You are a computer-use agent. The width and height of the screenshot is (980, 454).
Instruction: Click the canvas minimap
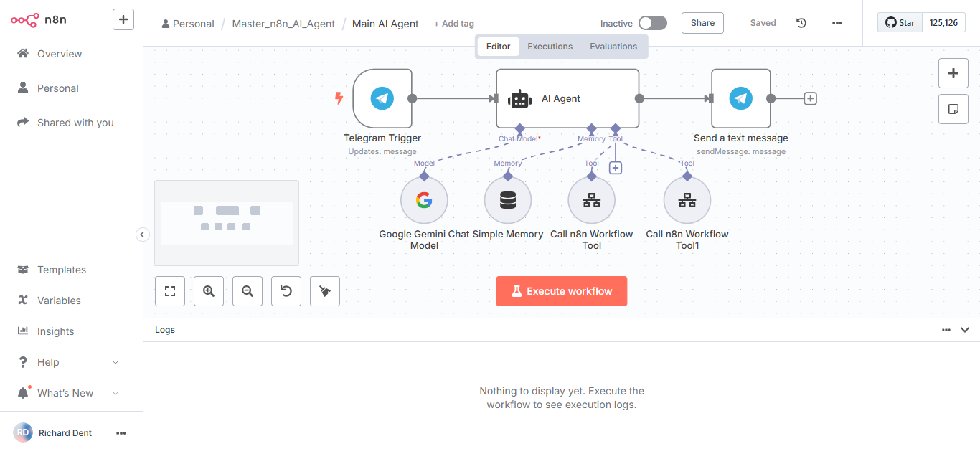click(227, 223)
